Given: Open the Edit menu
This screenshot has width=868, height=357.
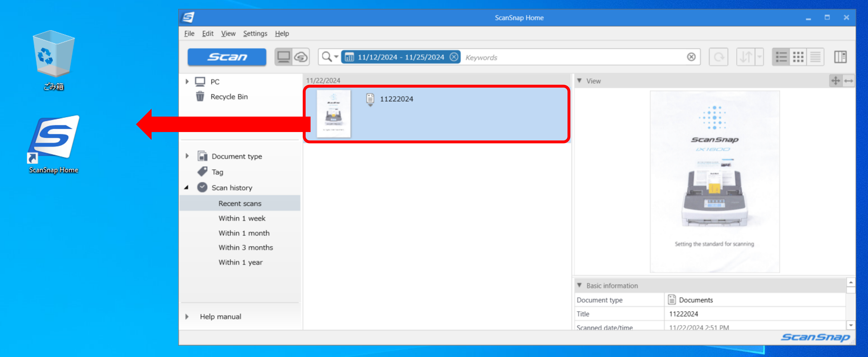Looking at the screenshot, I should (x=208, y=33).
